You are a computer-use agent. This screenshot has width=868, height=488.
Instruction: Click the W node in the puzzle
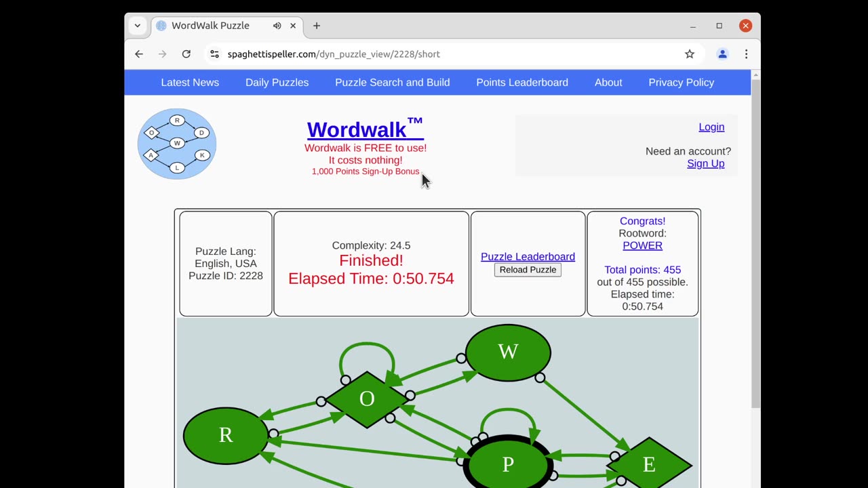(x=508, y=352)
